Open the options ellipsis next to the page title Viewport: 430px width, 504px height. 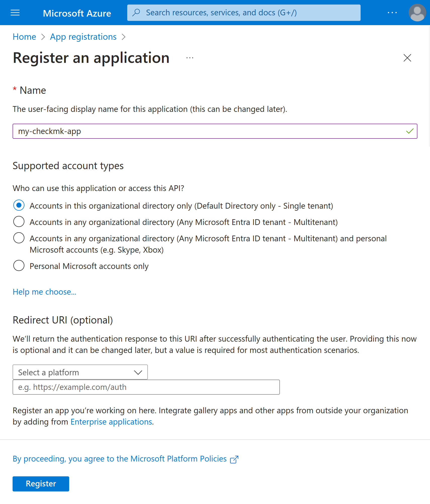pyautogui.click(x=190, y=58)
